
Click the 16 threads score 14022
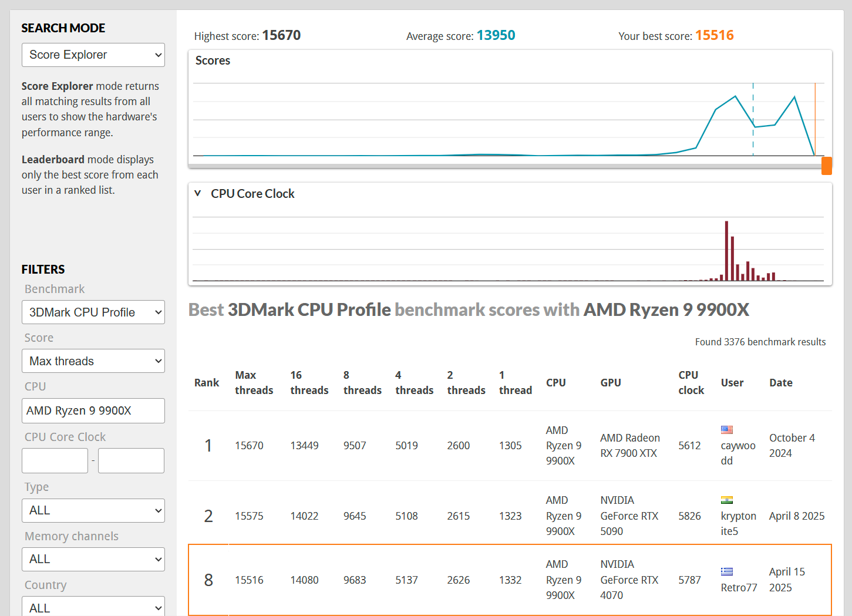click(x=304, y=516)
